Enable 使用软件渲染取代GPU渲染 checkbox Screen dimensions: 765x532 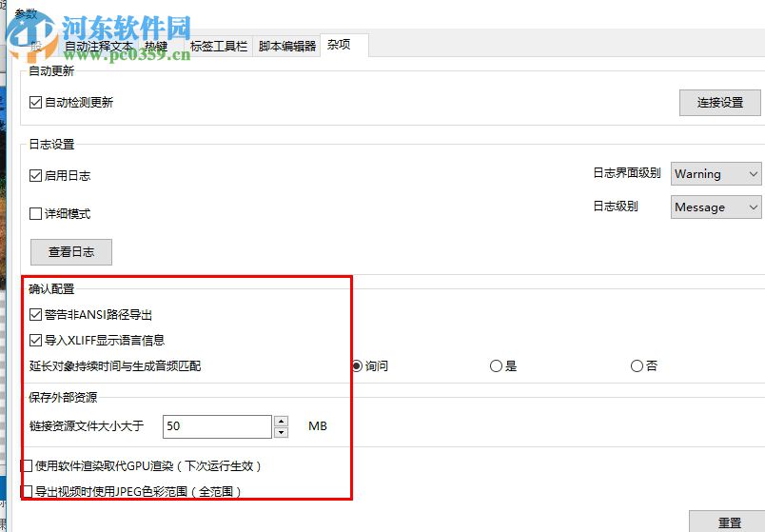tap(27, 466)
